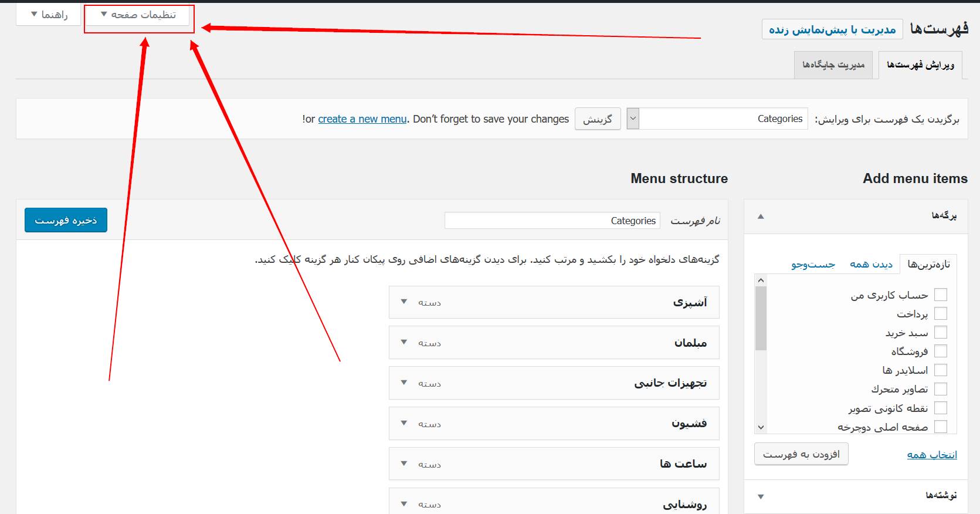Viewport: 980px width, 514px height.
Task: Click the نام فهرست menu name field
Action: 552,221
